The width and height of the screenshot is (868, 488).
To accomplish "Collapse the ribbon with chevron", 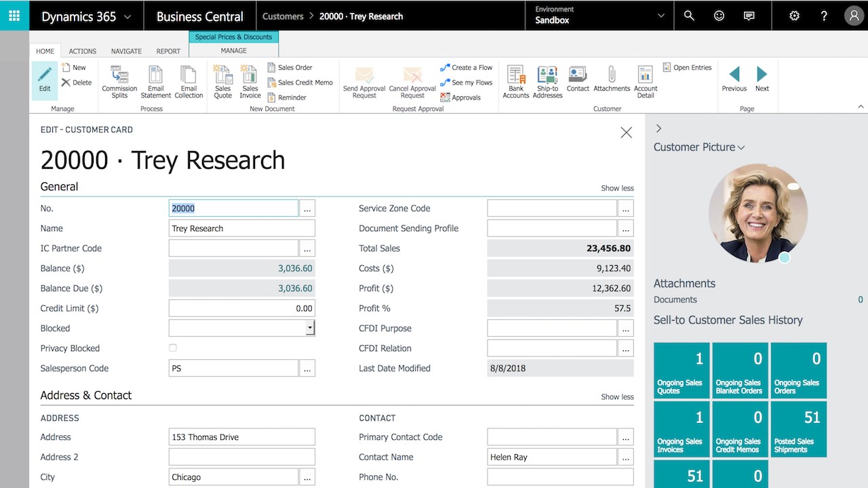I will coord(861,106).
